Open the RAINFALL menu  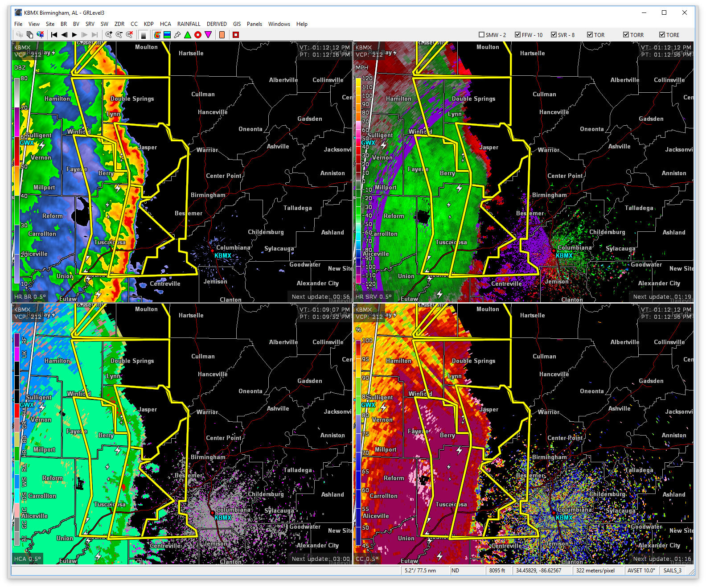(x=189, y=24)
